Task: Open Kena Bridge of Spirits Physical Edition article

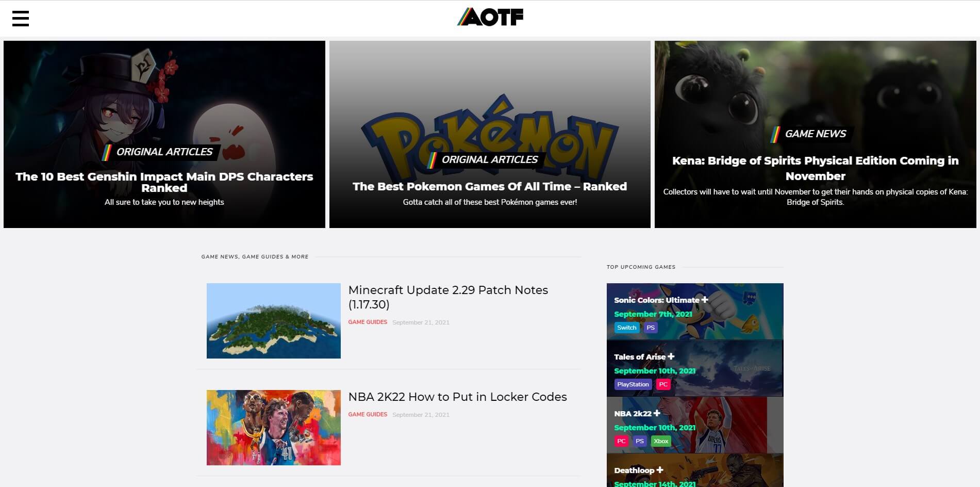Action: pos(816,168)
